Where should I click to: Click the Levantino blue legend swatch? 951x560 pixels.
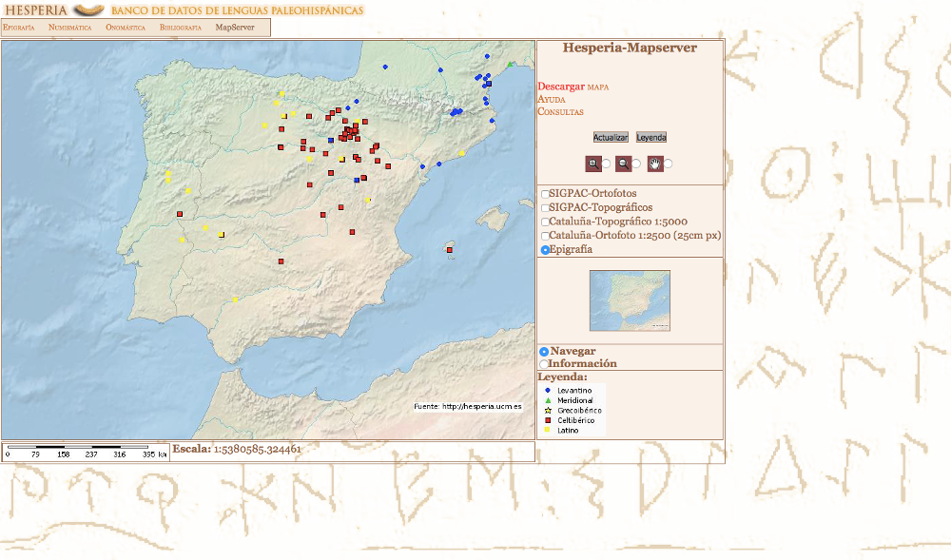[548, 391]
